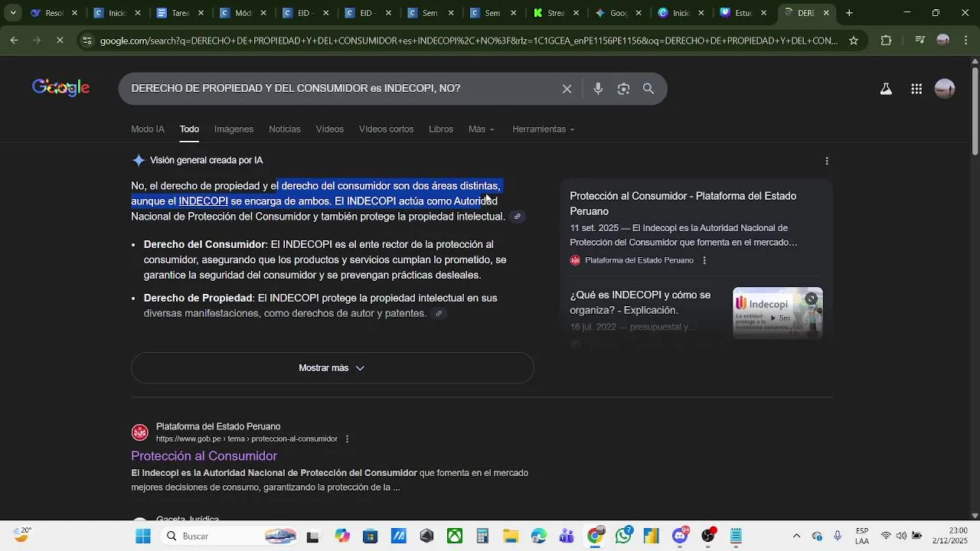Open Copilot from the taskbar
This screenshot has height=551, width=980.
point(342,536)
